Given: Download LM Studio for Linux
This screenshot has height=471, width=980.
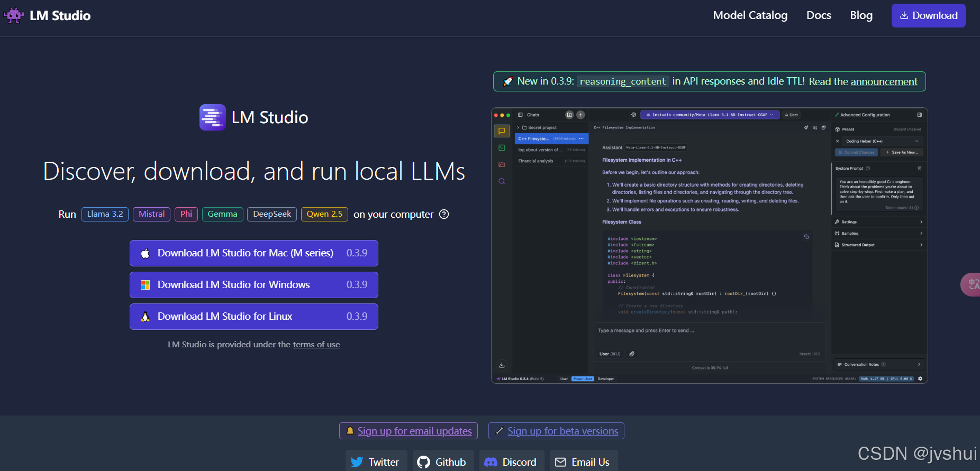Looking at the screenshot, I should pyautogui.click(x=254, y=317).
